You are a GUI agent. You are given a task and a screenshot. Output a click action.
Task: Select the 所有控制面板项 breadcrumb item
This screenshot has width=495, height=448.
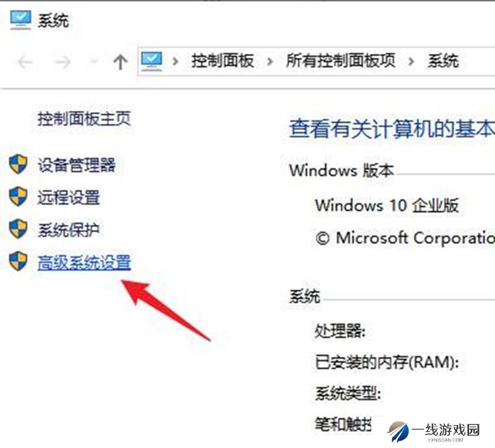coord(341,61)
